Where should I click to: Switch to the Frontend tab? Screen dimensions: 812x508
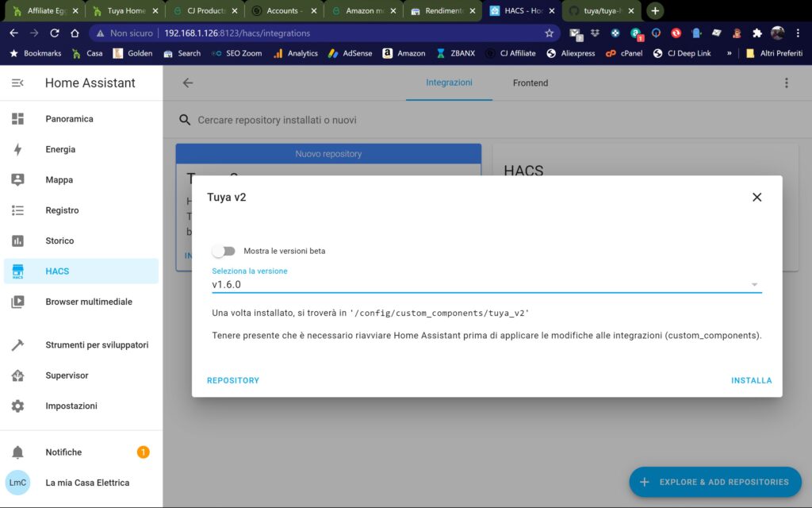530,83
